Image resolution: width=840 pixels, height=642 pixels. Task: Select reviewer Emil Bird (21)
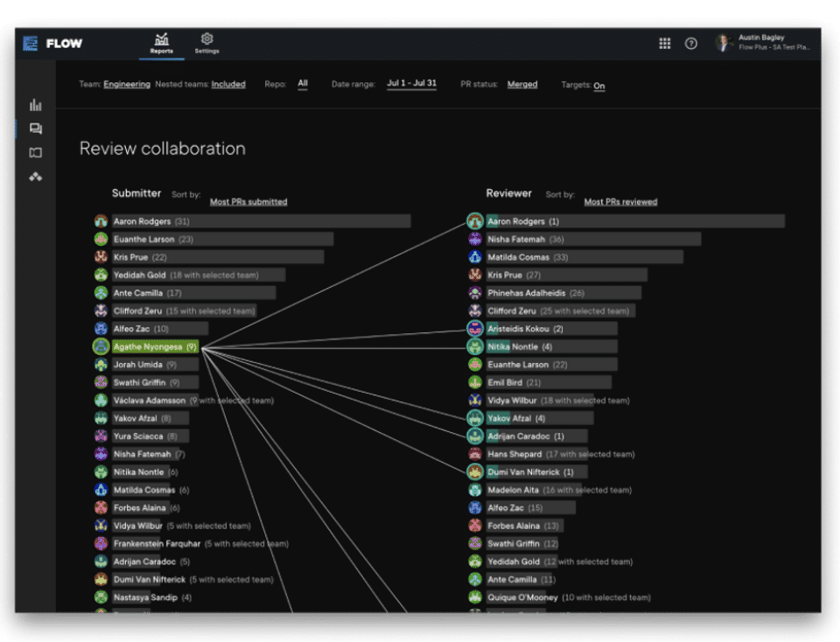point(549,383)
